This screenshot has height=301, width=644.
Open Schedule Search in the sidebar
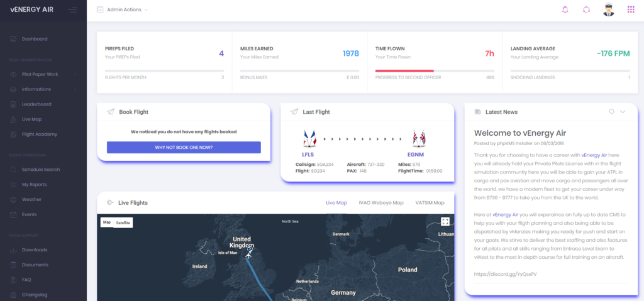41,169
